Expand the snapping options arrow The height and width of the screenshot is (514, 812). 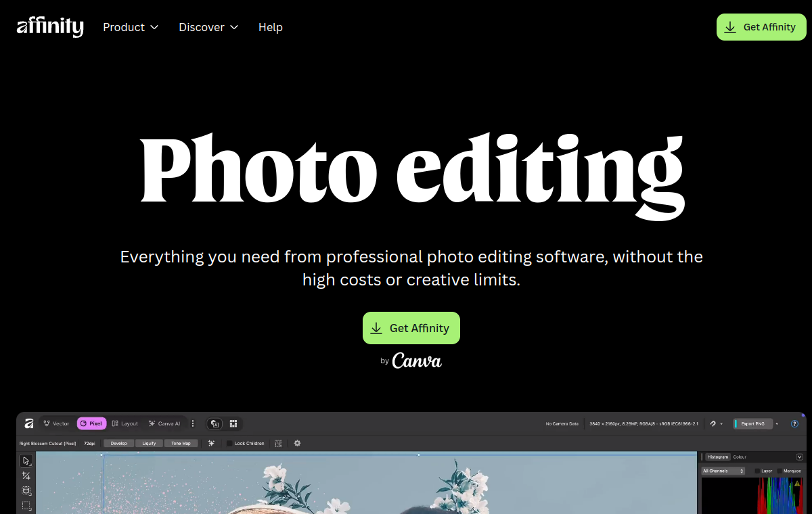click(721, 424)
